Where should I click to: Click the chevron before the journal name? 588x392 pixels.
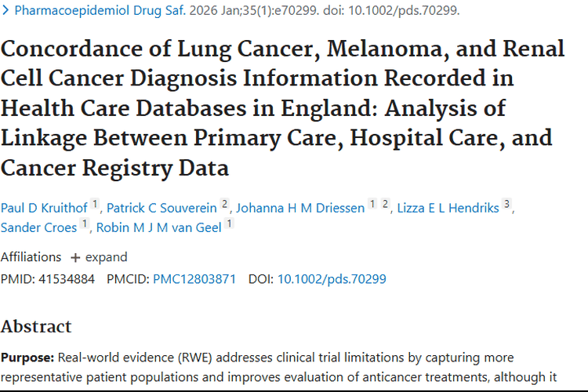pos(6,11)
